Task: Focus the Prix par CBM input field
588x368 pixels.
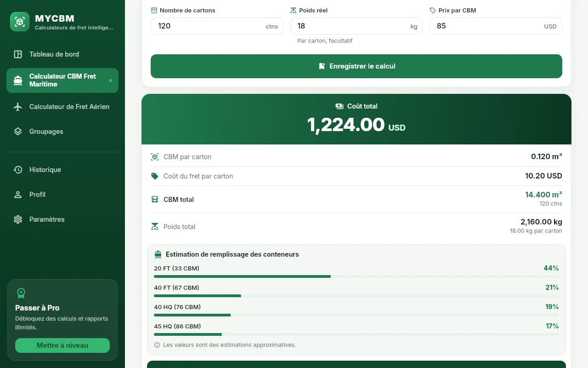Action: click(496, 26)
